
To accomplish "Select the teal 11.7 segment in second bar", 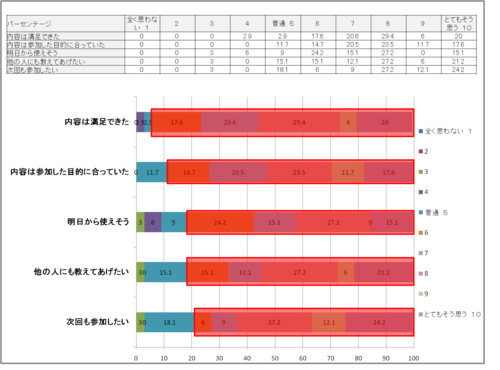I will [152, 172].
